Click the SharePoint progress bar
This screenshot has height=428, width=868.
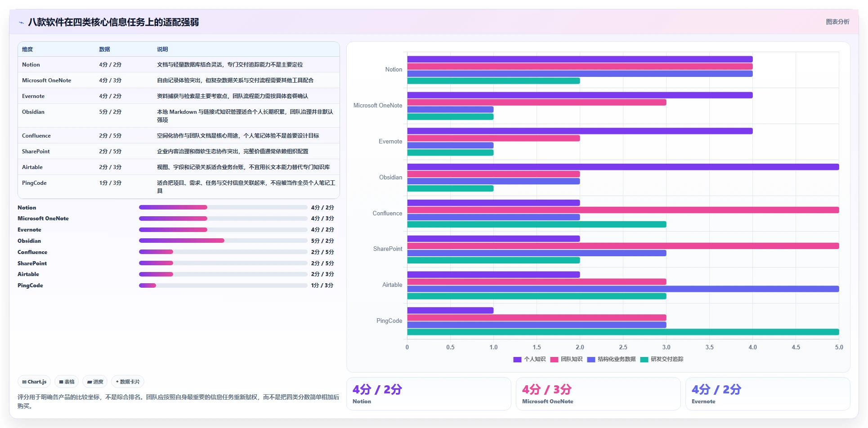pyautogui.click(x=223, y=263)
